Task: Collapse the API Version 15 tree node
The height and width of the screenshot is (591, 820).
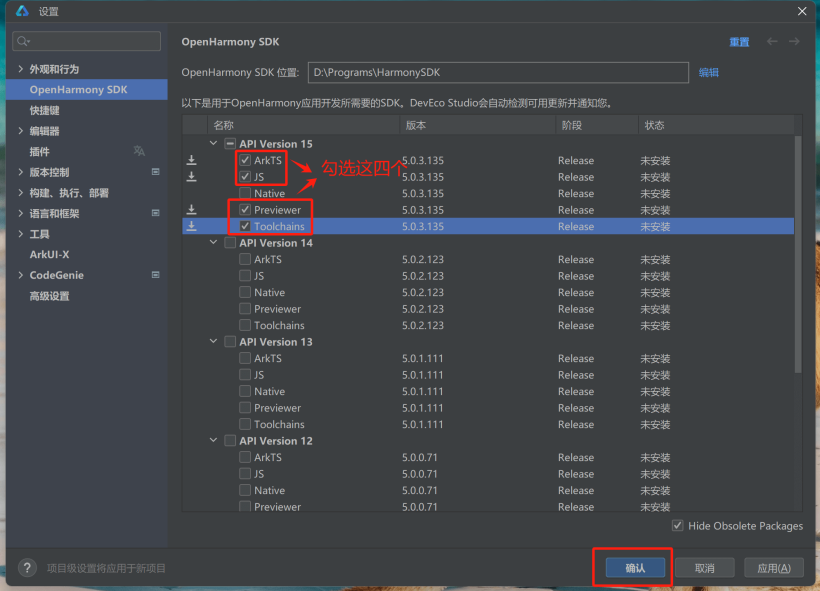Action: click(213, 144)
